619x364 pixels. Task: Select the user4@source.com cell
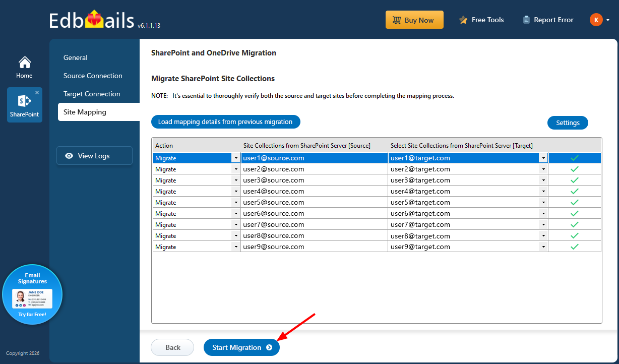tap(315, 191)
